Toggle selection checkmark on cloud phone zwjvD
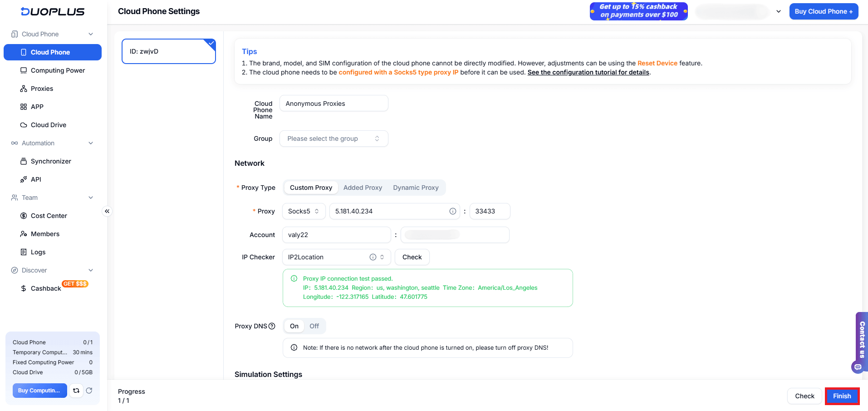 pos(211,43)
